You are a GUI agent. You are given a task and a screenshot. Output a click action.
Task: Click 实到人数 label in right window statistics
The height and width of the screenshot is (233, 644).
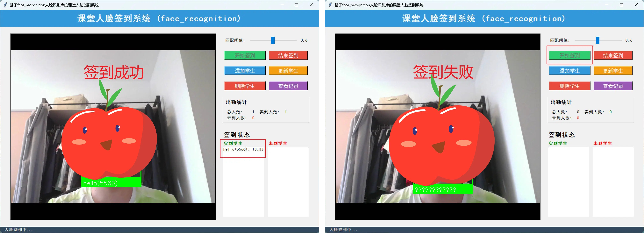point(594,112)
